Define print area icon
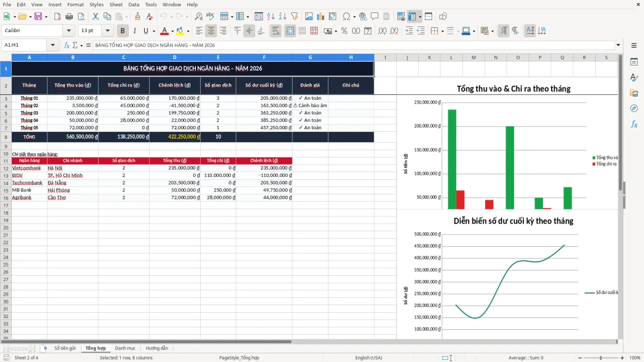644x362 pixels. (401, 17)
